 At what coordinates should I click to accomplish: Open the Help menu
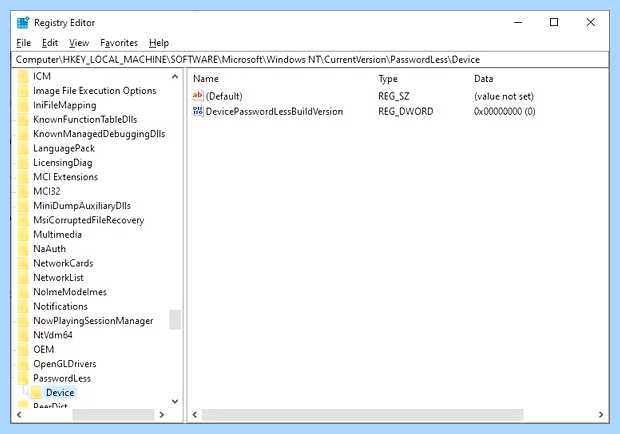(x=159, y=43)
